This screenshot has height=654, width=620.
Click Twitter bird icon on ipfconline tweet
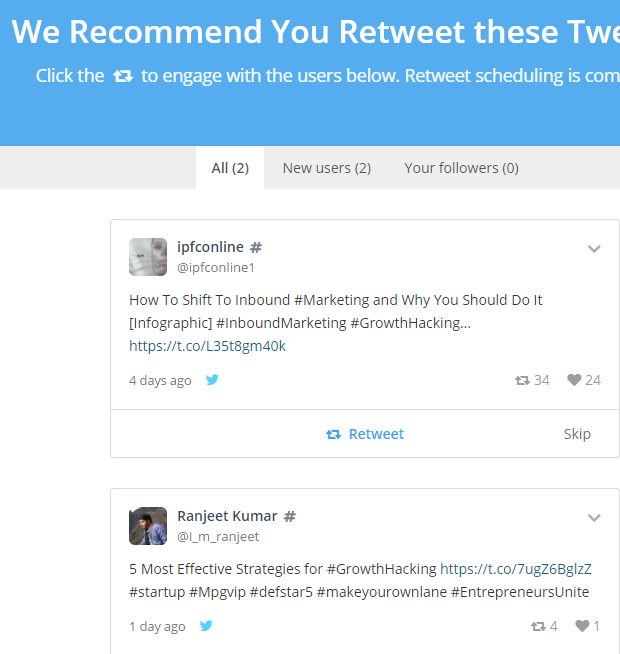212,380
